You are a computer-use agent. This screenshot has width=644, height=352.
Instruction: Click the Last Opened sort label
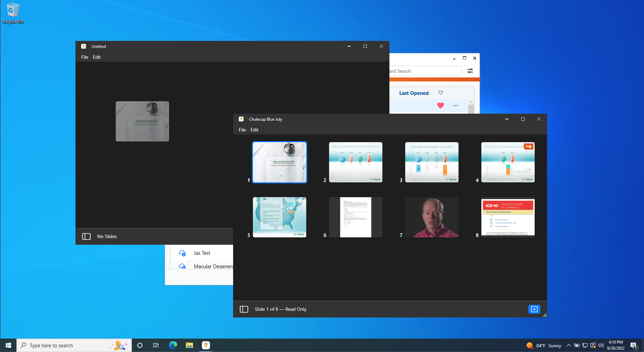point(414,93)
